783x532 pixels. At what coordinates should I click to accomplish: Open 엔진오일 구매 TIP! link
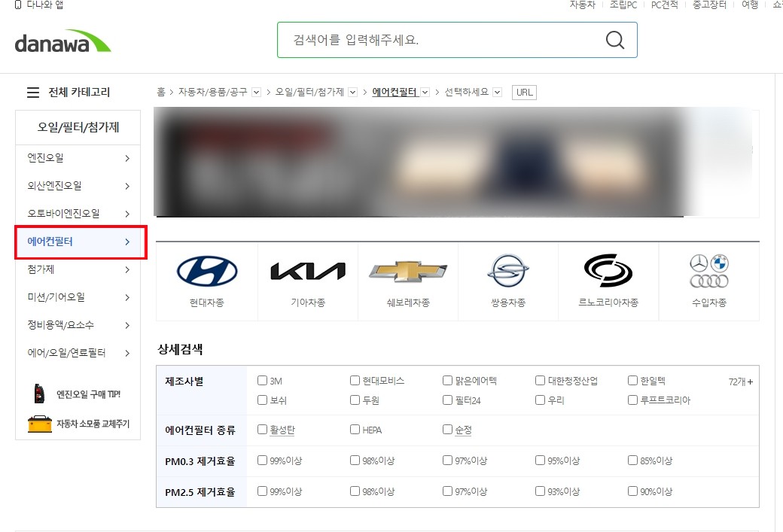pyautogui.click(x=88, y=394)
